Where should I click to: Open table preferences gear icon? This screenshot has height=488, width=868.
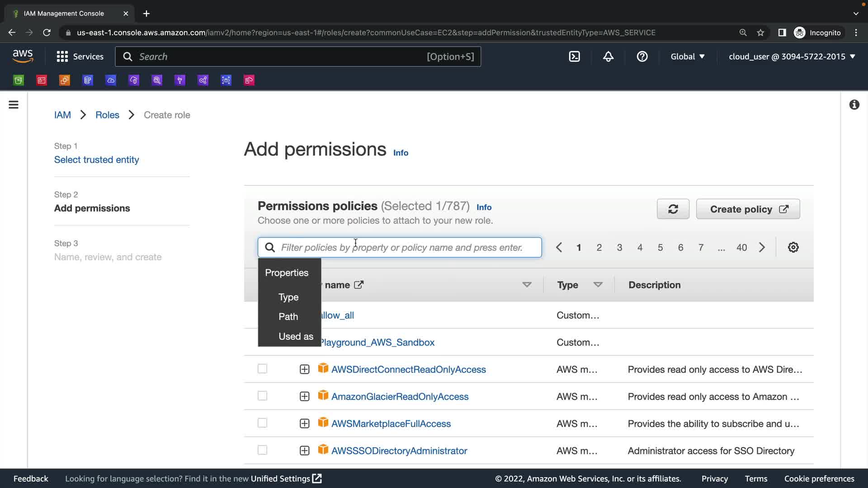(x=793, y=248)
